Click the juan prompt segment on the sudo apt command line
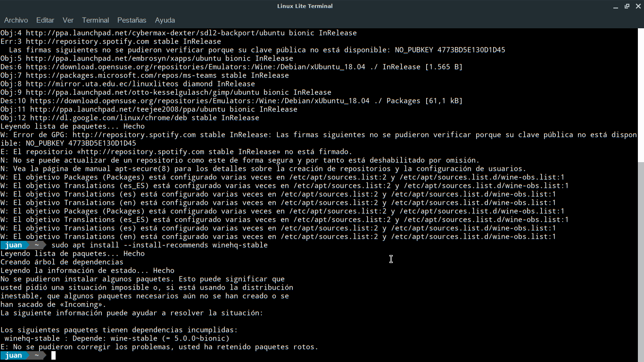This screenshot has width=644, height=362. point(14,245)
